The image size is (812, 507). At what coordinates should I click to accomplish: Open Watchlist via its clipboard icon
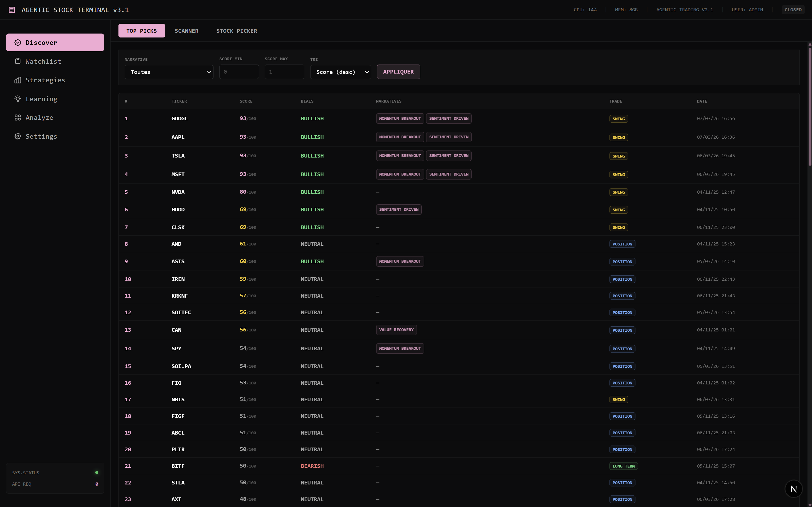(18, 61)
